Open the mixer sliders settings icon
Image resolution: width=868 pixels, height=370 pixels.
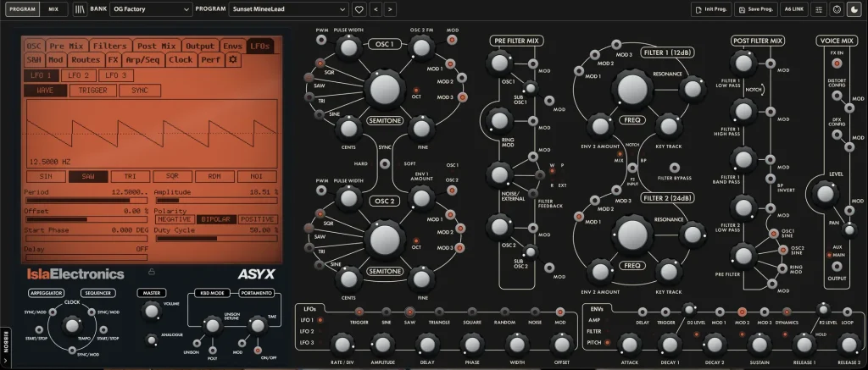tap(820, 9)
